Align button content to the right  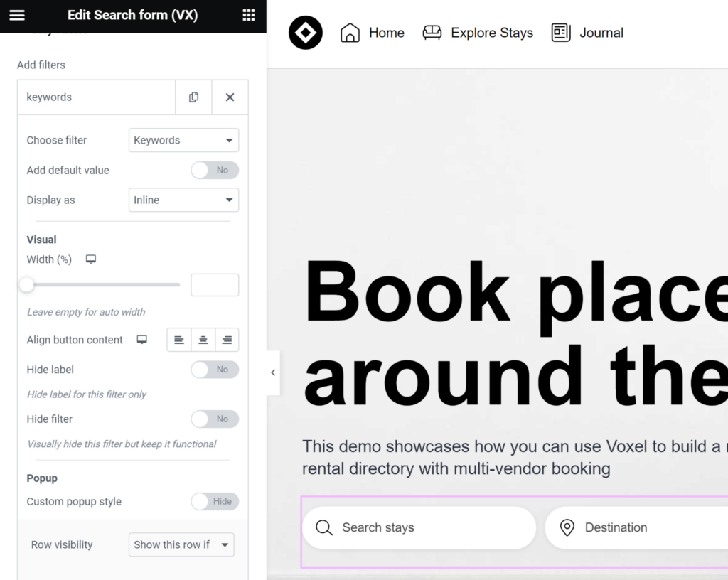[x=227, y=340]
